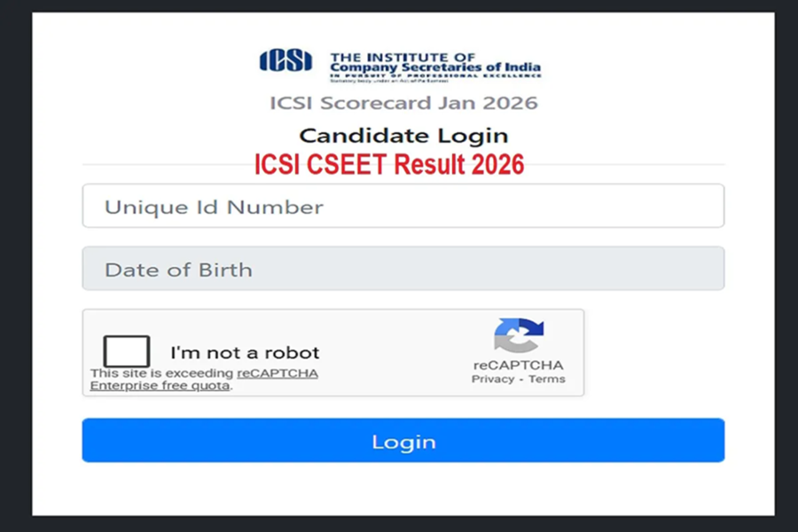Click the "I'm not a robot" label
The image size is (798, 532).
click(245, 352)
